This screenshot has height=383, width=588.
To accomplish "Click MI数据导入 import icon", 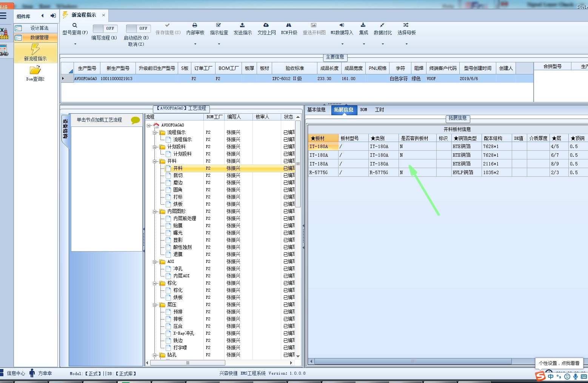I will (342, 25).
